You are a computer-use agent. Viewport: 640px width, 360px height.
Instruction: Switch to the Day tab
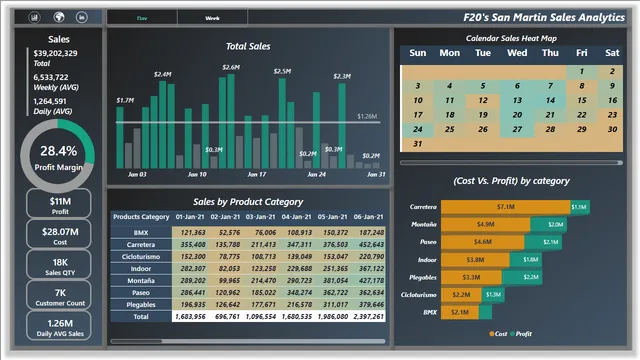pyautogui.click(x=142, y=18)
